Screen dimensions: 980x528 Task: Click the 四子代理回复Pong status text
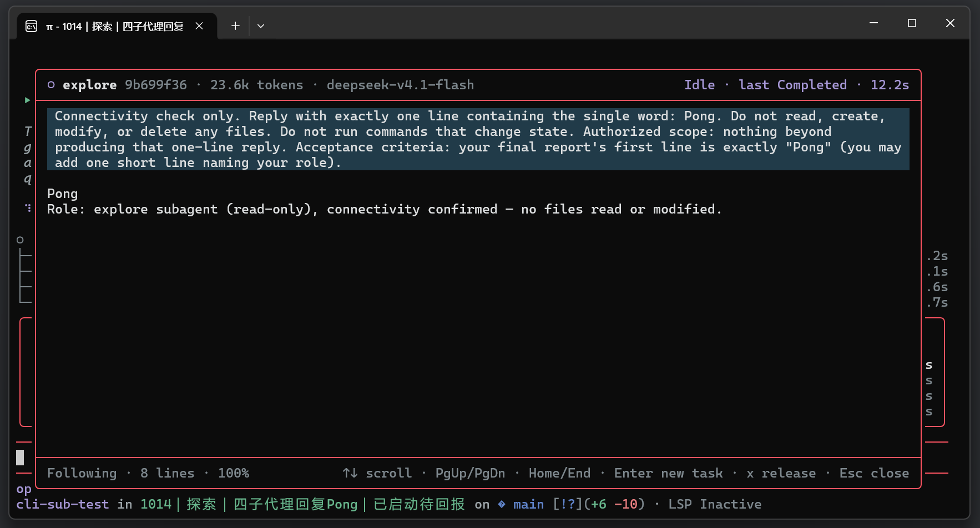[296, 504]
